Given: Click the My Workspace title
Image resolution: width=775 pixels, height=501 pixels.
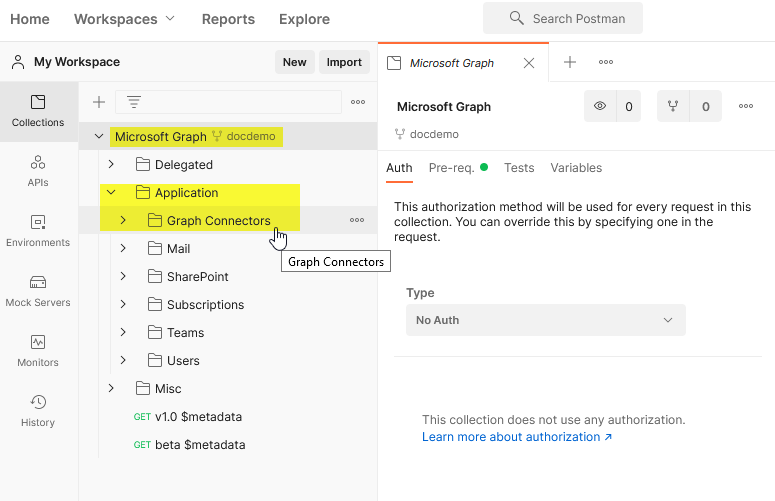Looking at the screenshot, I should (x=77, y=62).
